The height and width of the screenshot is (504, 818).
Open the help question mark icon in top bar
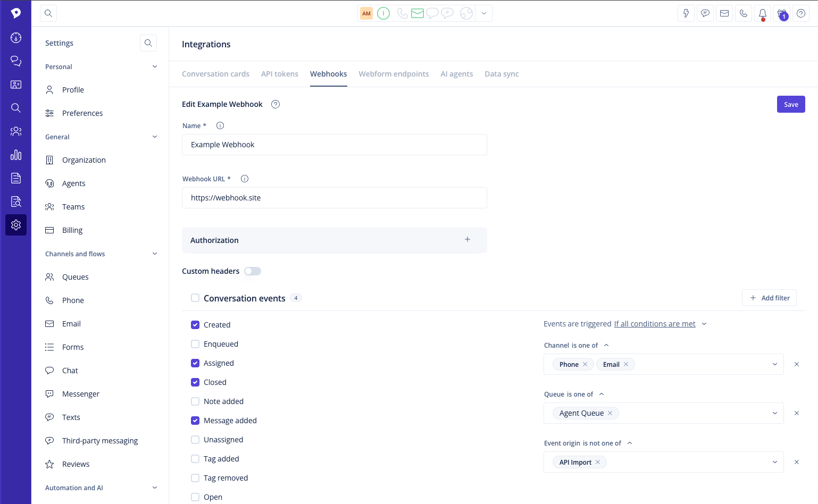(x=800, y=14)
